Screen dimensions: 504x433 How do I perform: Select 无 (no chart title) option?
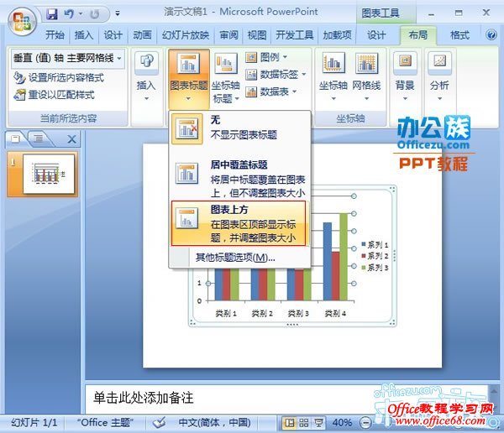(239, 128)
